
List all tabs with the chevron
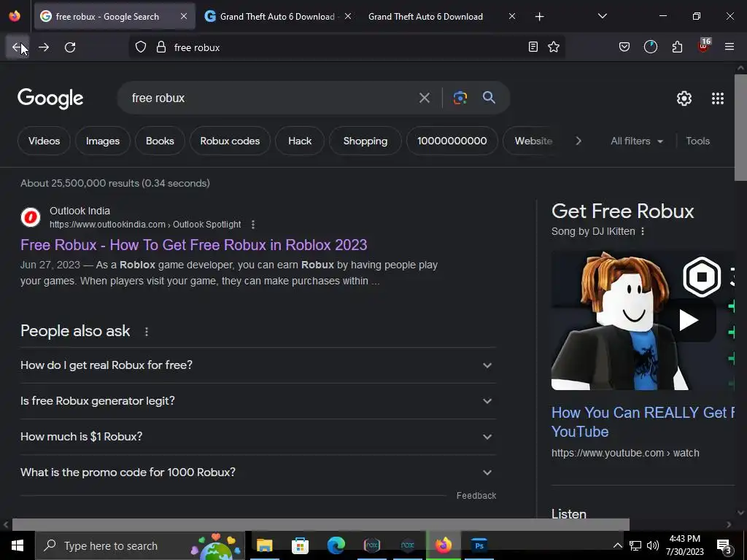tap(602, 16)
